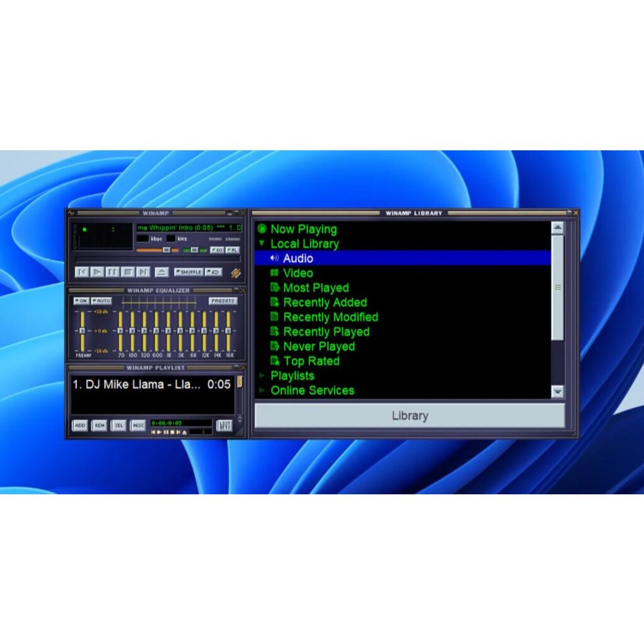Viewport: 644px width, 644px height.
Task: Select DJ Mike Llama track in playlist
Action: pos(152,384)
